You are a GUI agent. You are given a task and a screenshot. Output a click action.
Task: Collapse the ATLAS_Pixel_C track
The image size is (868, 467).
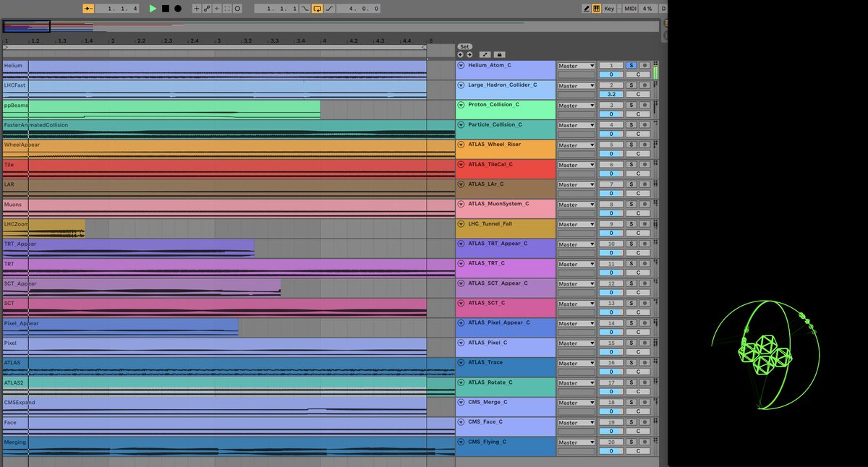click(x=461, y=343)
